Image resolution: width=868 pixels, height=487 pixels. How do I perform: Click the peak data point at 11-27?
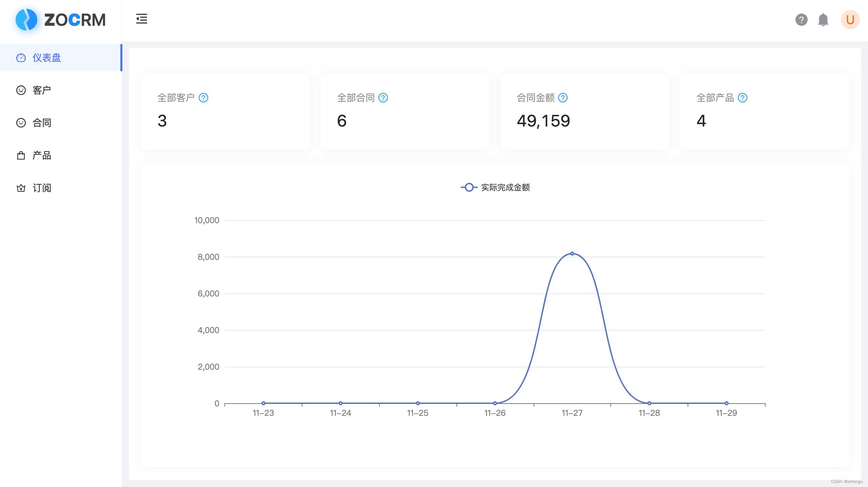click(x=572, y=253)
